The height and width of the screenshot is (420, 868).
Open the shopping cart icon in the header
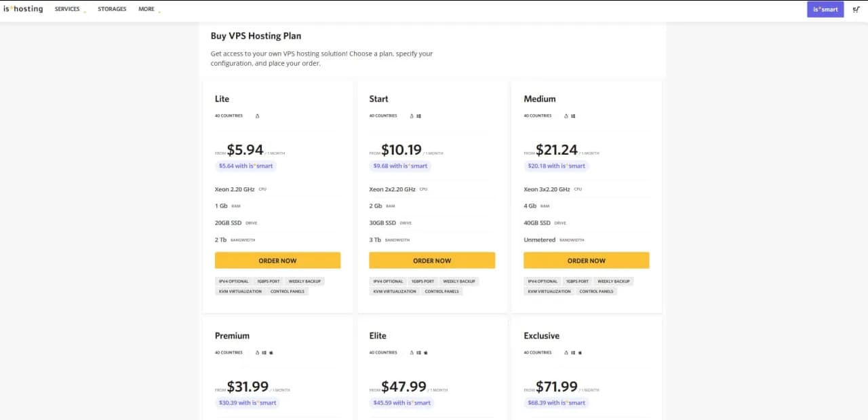pyautogui.click(x=856, y=9)
